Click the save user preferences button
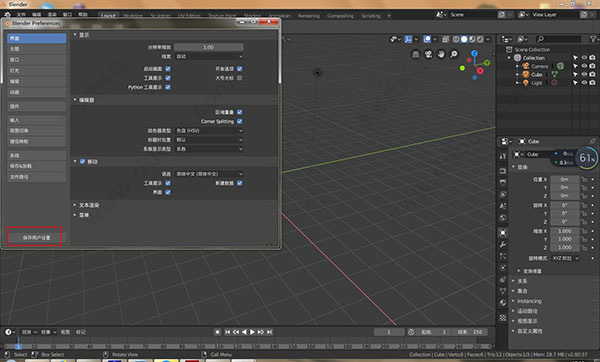Viewport: 600px width, 362px height. click(x=36, y=238)
